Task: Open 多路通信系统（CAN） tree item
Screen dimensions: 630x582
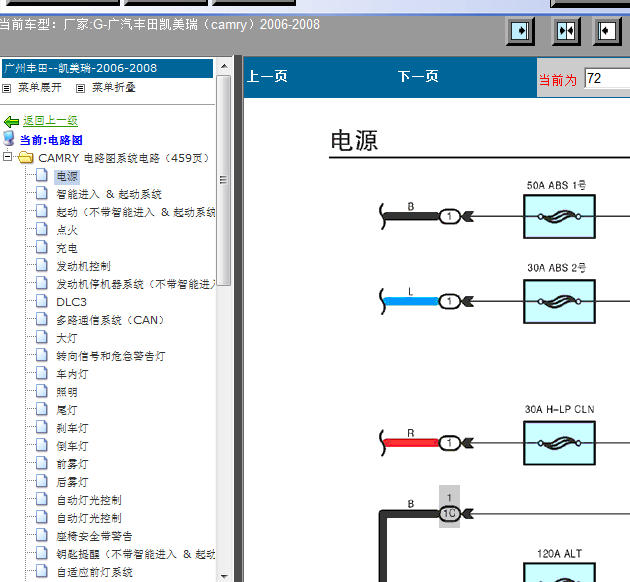Action: (110, 320)
